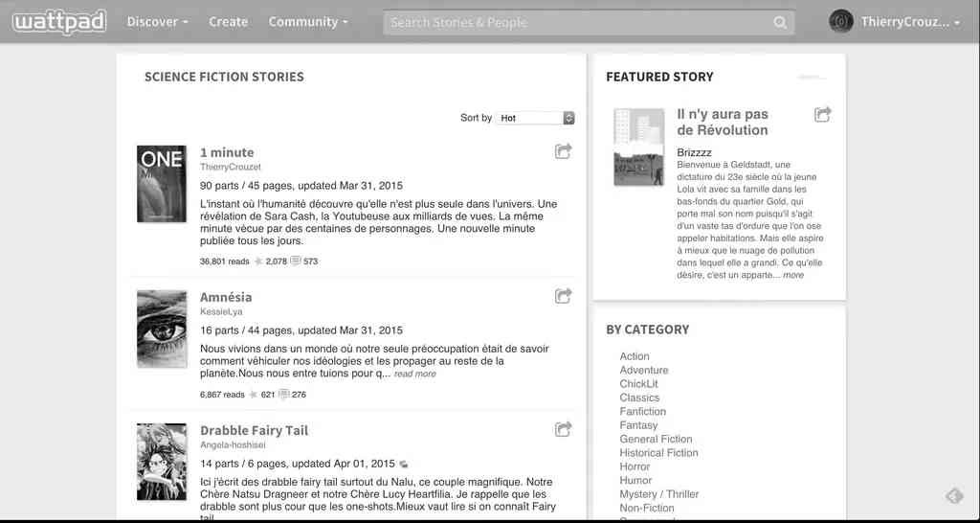Click the Wattpad logo

click(x=58, y=21)
